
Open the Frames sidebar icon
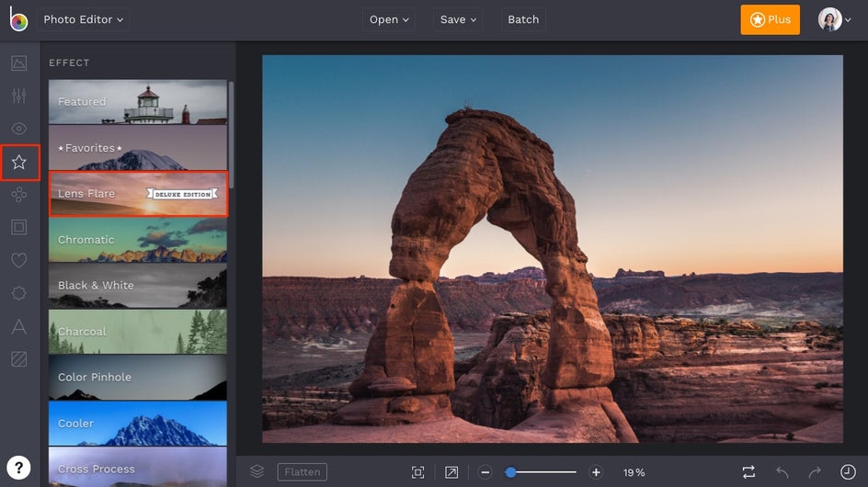18,227
